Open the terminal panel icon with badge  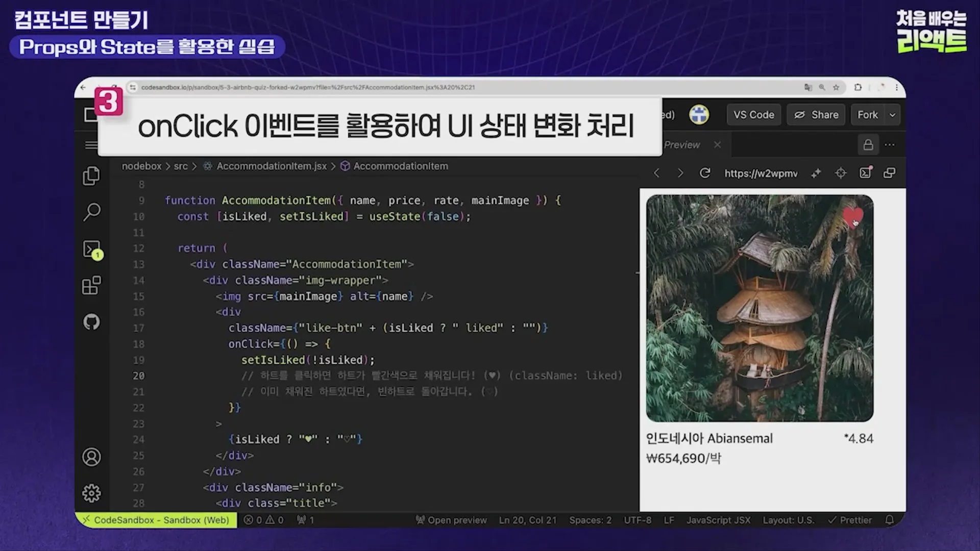tap(92, 250)
